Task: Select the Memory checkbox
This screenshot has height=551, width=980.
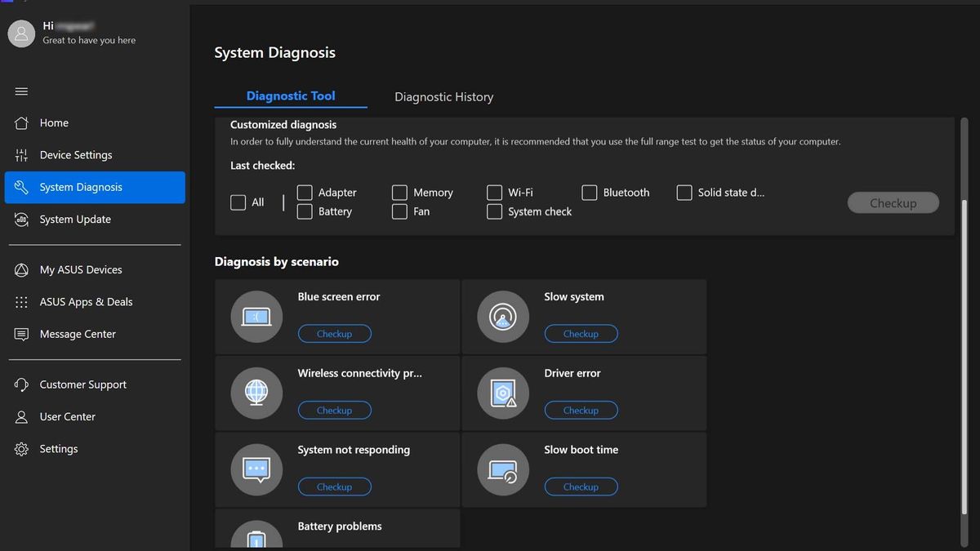Action: coord(399,193)
